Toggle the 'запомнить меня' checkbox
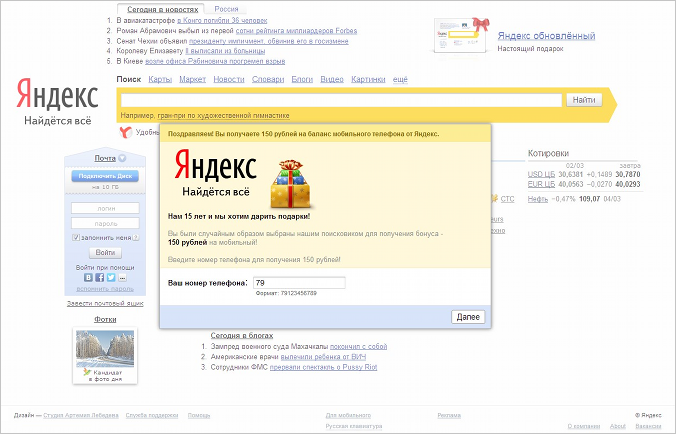 pyautogui.click(x=76, y=237)
